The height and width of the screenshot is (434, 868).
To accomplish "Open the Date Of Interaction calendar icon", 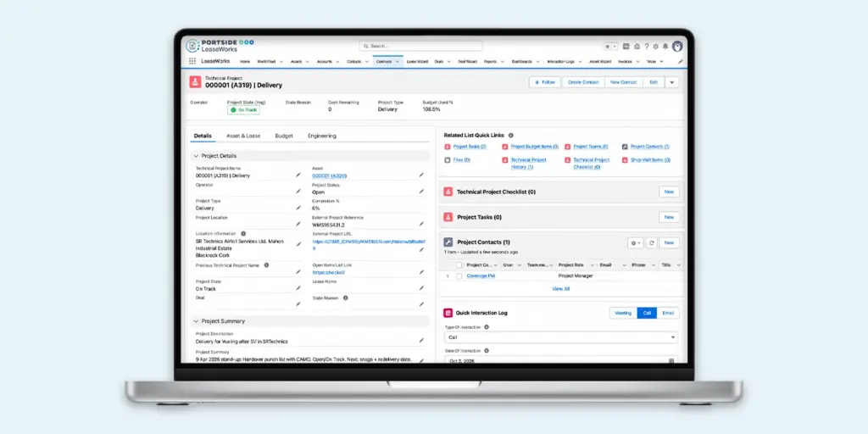I will point(671,360).
